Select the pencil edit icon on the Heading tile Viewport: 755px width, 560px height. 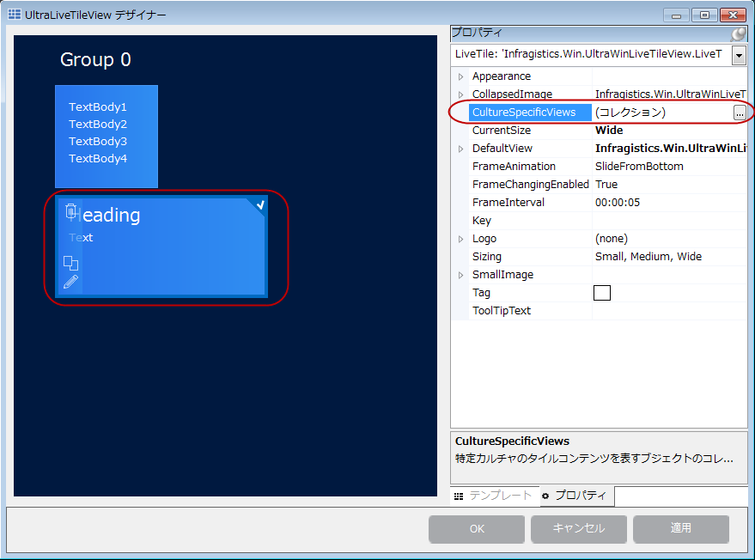[70, 281]
